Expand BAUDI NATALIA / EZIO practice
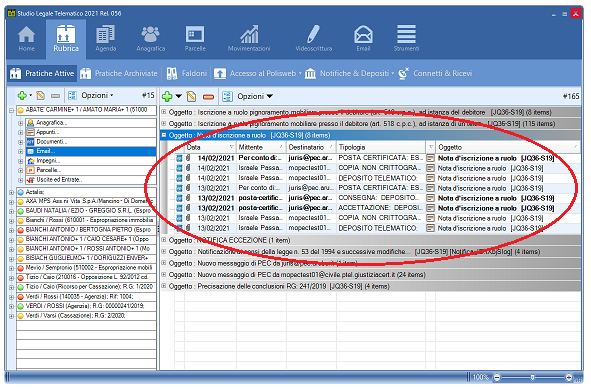Screen dimensions: 591x390 (x=11, y=211)
